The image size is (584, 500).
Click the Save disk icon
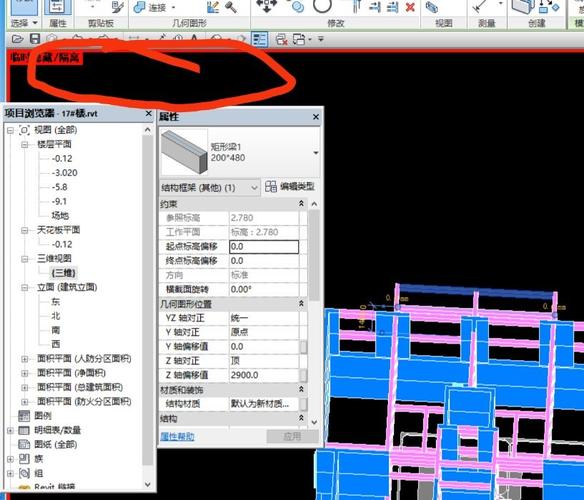[x=35, y=39]
